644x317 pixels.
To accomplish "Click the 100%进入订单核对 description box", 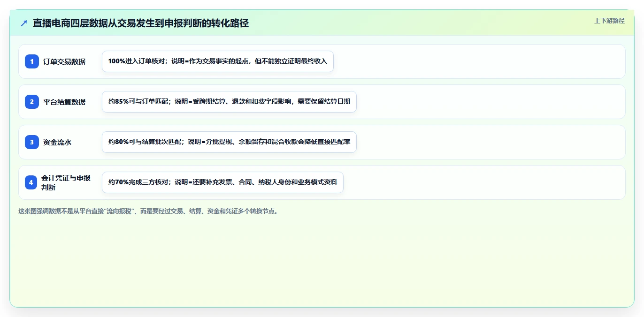I will (x=218, y=61).
